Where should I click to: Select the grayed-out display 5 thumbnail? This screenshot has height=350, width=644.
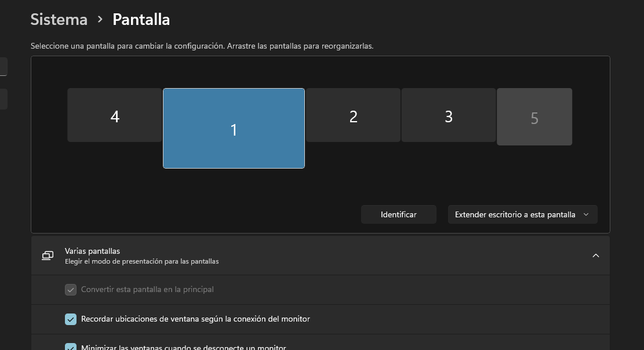coord(534,116)
